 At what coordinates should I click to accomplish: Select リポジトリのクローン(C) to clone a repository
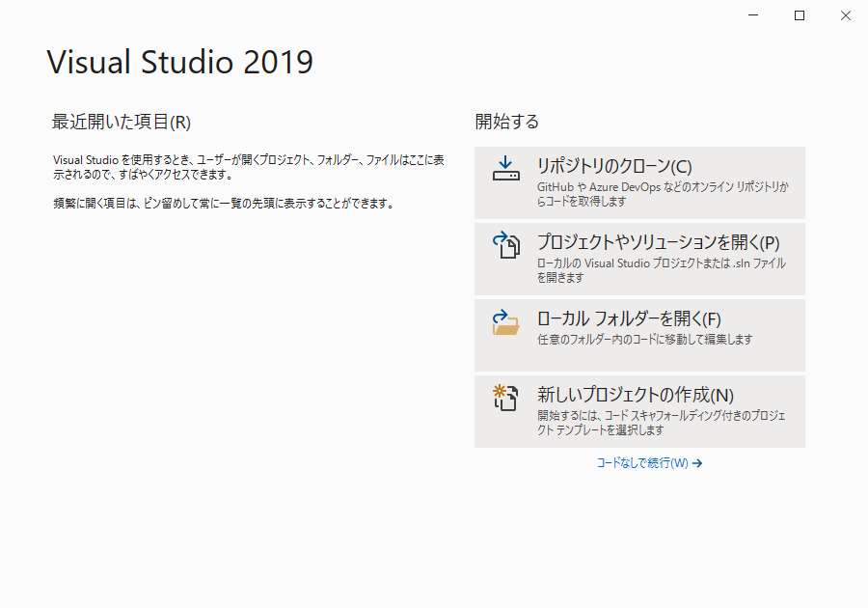point(614,166)
